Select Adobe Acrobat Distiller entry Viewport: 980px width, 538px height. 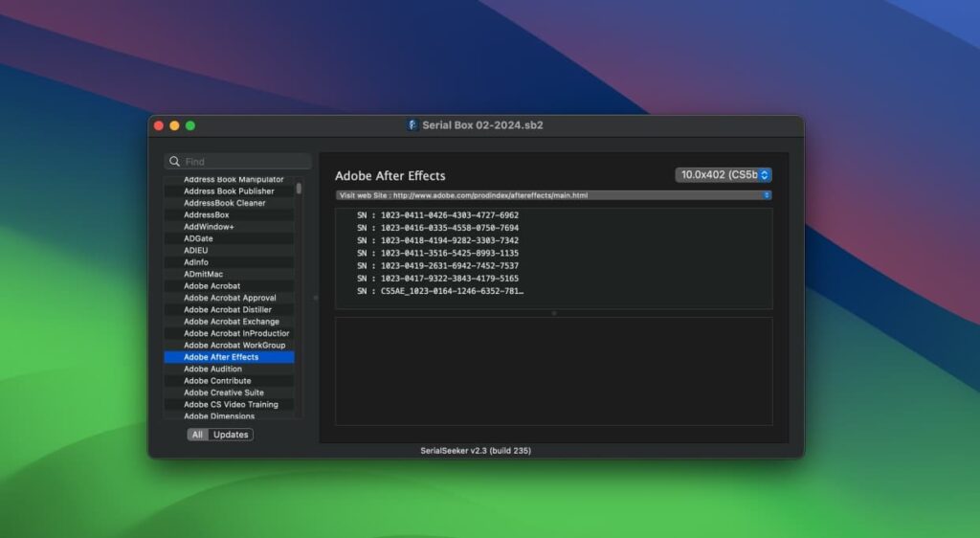(x=229, y=310)
